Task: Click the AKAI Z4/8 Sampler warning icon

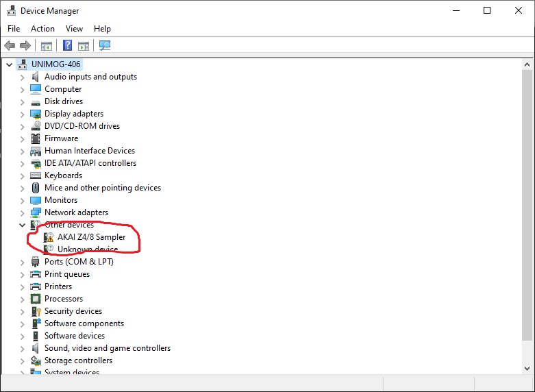Action: pyautogui.click(x=49, y=237)
